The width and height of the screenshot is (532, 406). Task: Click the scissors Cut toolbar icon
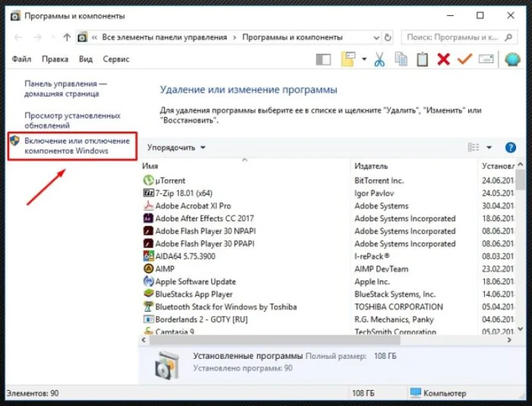380,59
